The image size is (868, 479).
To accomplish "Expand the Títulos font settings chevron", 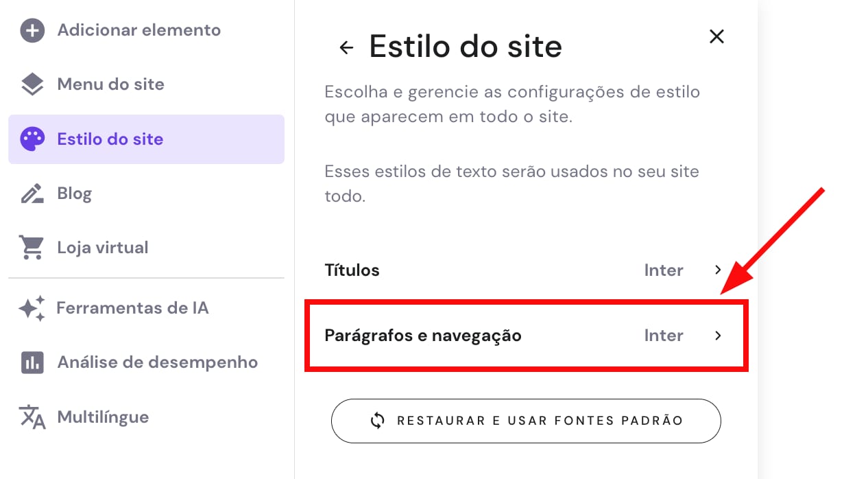I will (718, 270).
